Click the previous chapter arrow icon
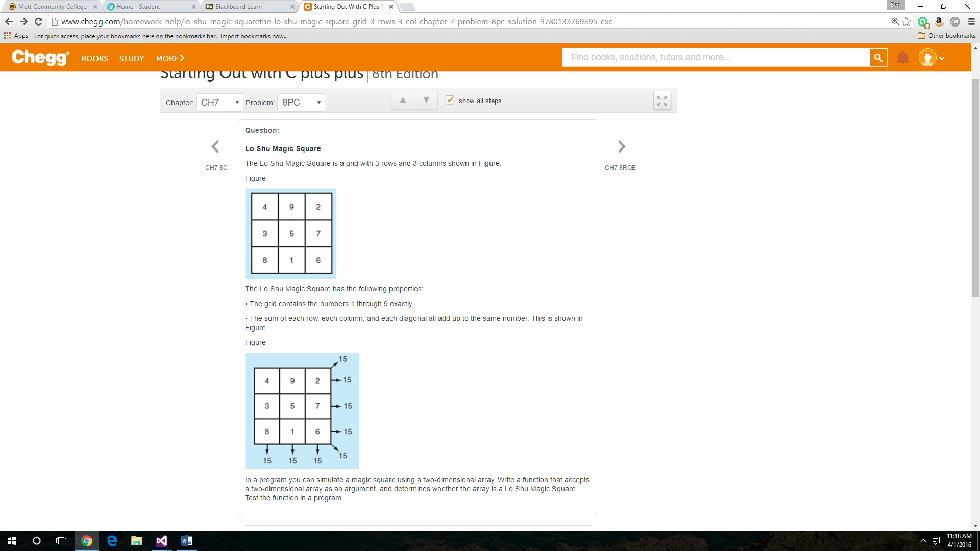Viewport: 980px width, 551px height. [215, 146]
